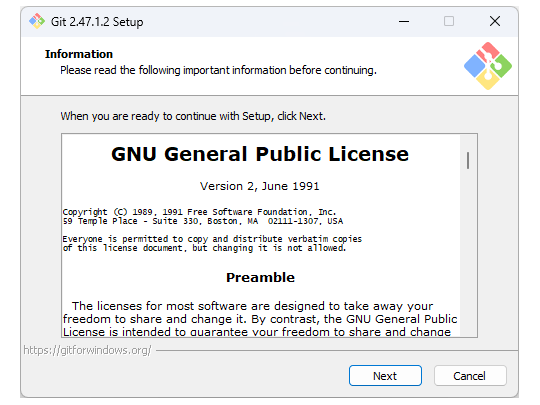Click the "freedom to share and change it" line
540x405 pixels.
click(260, 319)
